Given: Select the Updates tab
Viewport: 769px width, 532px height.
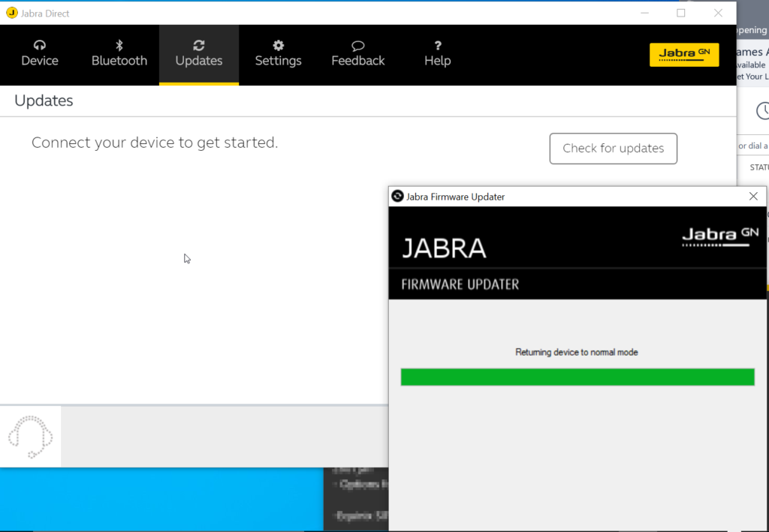Looking at the screenshot, I should [198, 54].
